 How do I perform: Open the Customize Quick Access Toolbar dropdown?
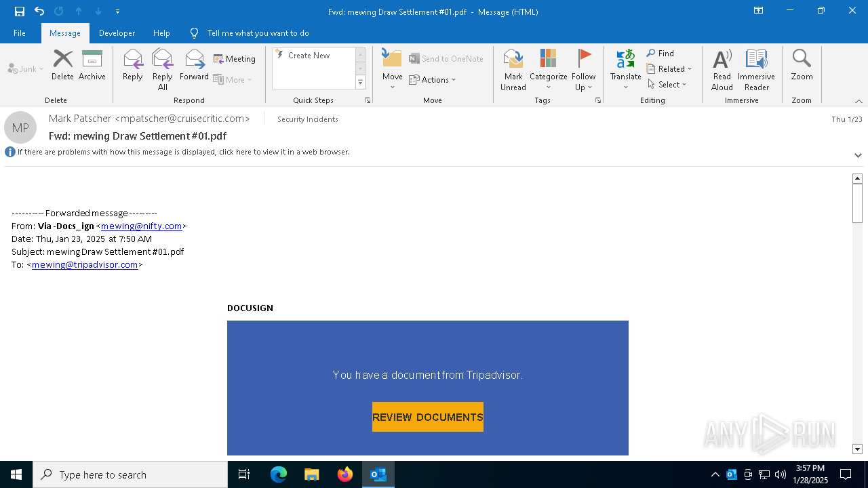coord(117,12)
